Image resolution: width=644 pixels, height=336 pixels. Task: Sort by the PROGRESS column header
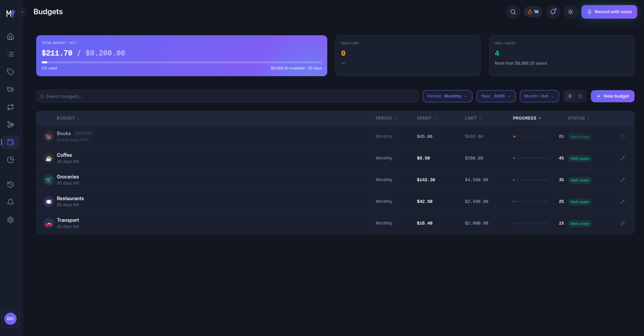(527, 118)
